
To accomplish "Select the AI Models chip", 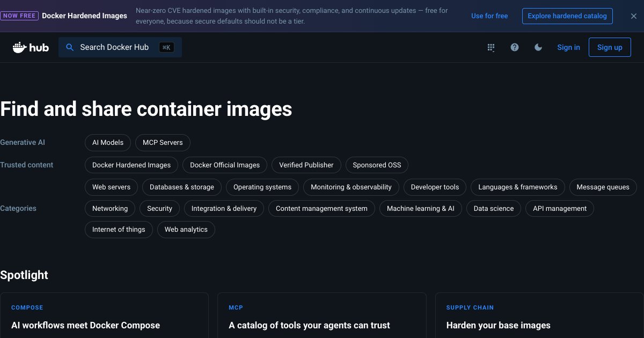I will tap(108, 143).
